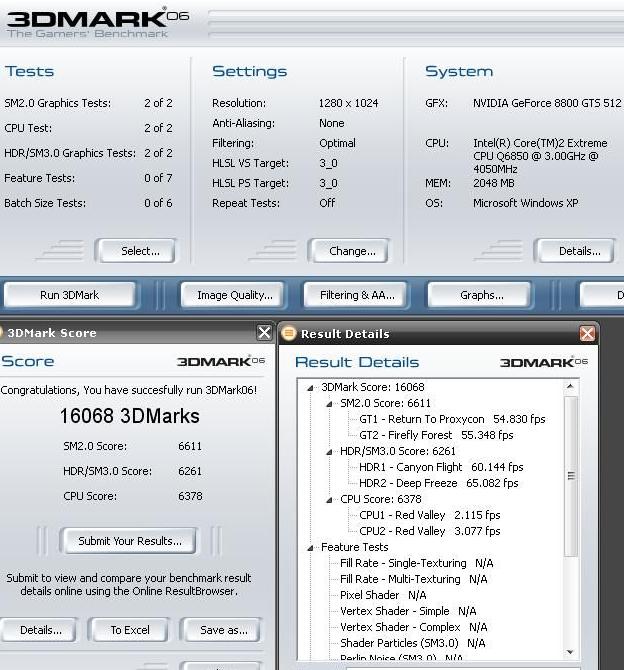
Task: Click the 16068 3DMarks score text
Action: (130, 416)
